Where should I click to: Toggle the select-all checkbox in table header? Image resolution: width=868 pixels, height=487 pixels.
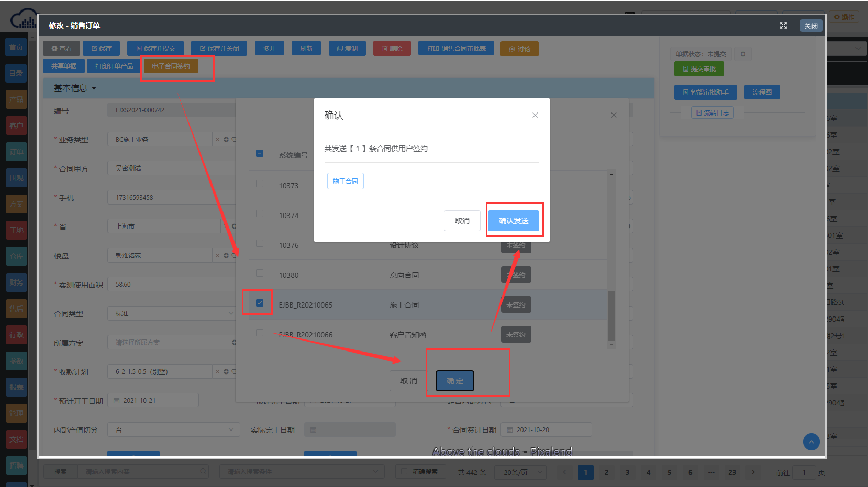pos(260,153)
